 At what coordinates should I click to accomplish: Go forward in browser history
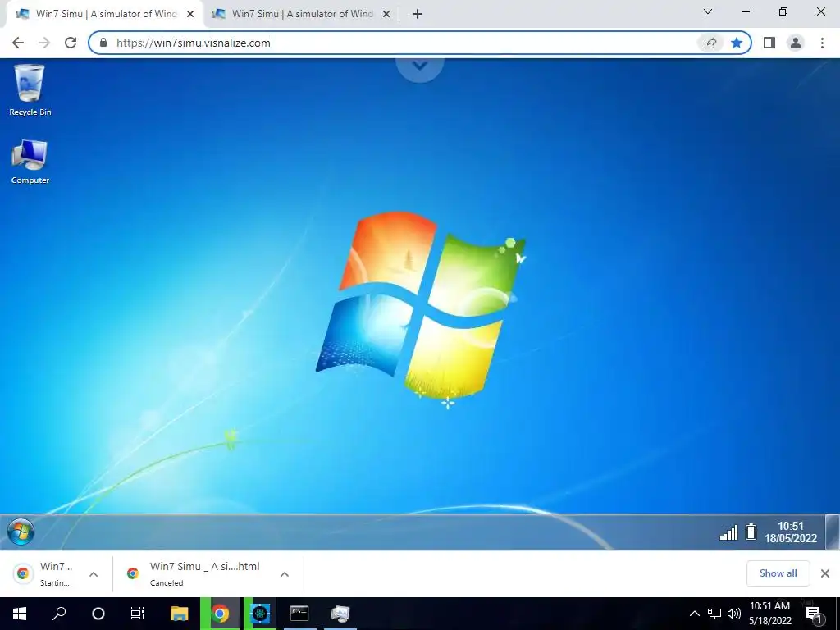coord(44,43)
